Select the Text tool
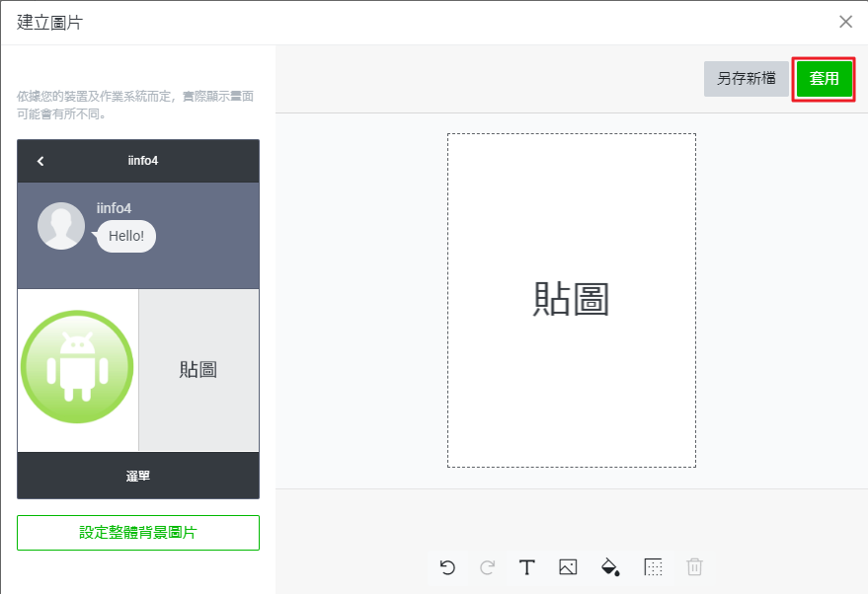868x594 pixels. (527, 567)
